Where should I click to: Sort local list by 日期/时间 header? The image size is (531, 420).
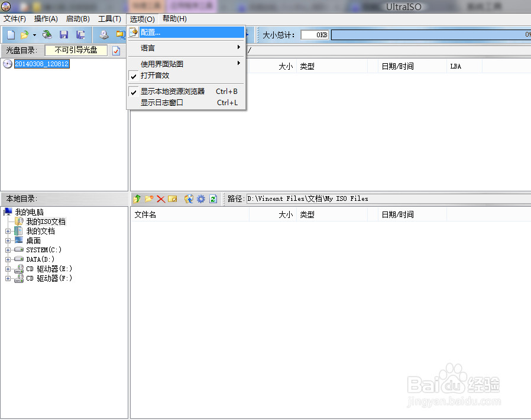[413, 214]
